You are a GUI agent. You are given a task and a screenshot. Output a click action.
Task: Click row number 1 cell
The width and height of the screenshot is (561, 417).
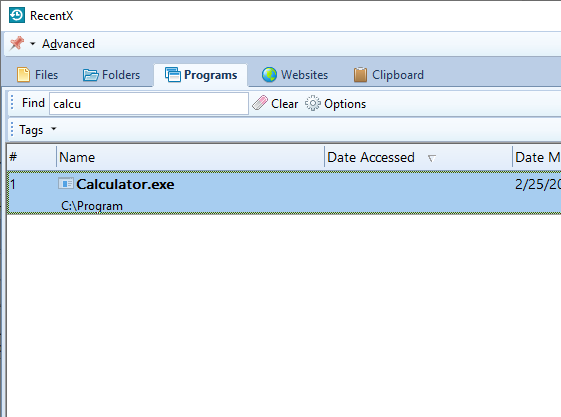[x=13, y=184]
